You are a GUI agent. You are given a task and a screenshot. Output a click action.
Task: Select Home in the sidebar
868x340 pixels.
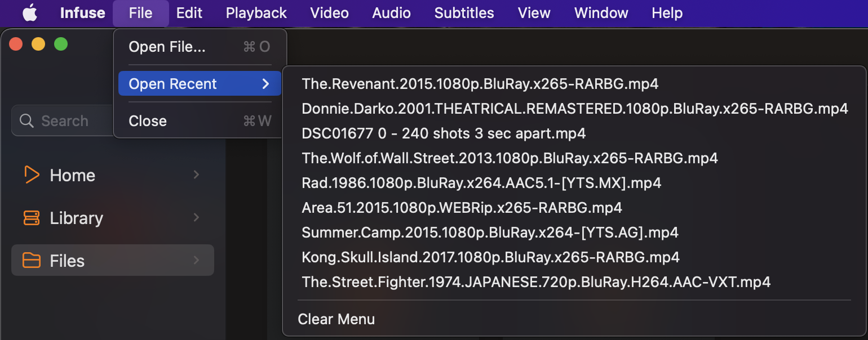tap(113, 175)
